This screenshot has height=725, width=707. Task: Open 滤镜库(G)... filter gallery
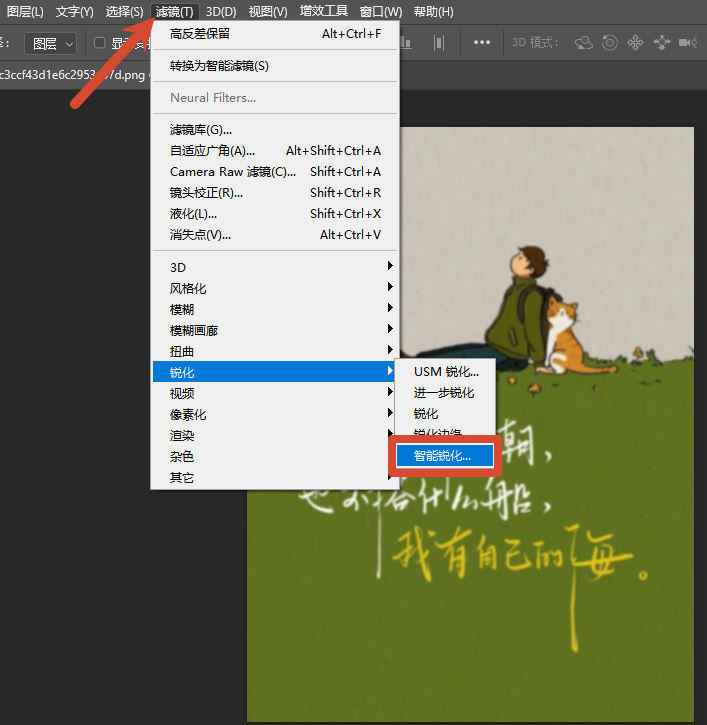click(x=275, y=129)
